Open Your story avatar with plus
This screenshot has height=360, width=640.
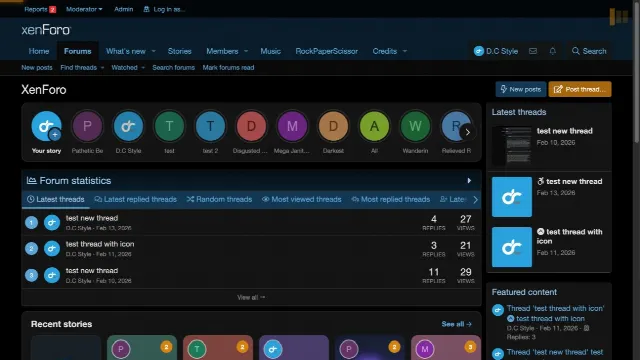(46, 126)
